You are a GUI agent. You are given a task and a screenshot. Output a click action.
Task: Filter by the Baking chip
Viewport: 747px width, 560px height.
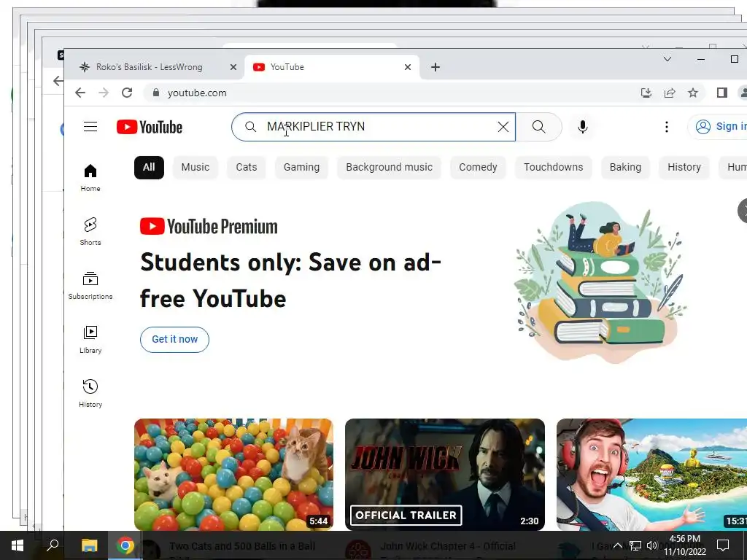click(625, 167)
